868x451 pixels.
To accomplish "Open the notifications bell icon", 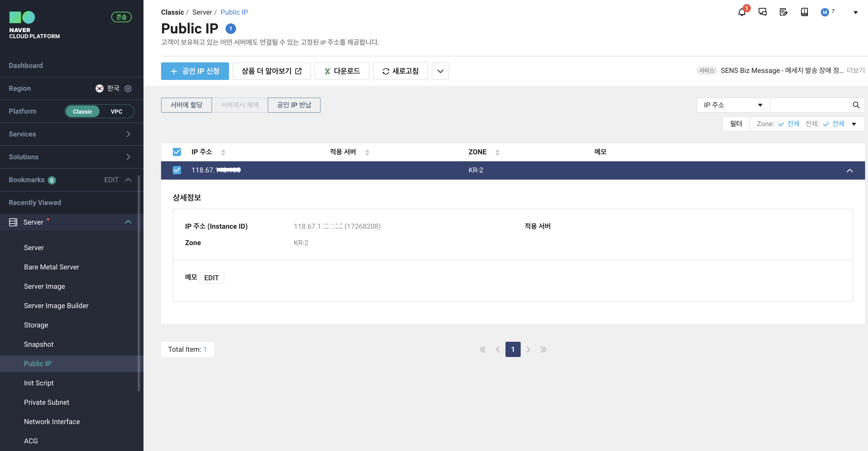I will click(742, 12).
